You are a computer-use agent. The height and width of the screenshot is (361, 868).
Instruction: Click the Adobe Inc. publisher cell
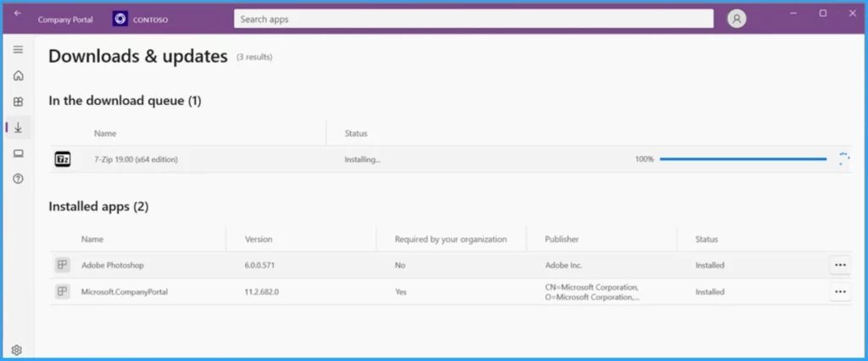[x=564, y=265]
